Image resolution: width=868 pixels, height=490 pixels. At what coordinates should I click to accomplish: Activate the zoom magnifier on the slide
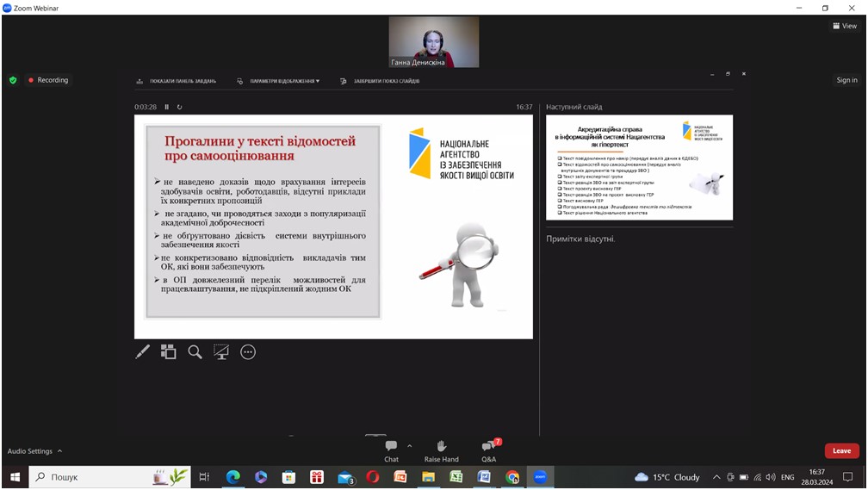click(195, 351)
